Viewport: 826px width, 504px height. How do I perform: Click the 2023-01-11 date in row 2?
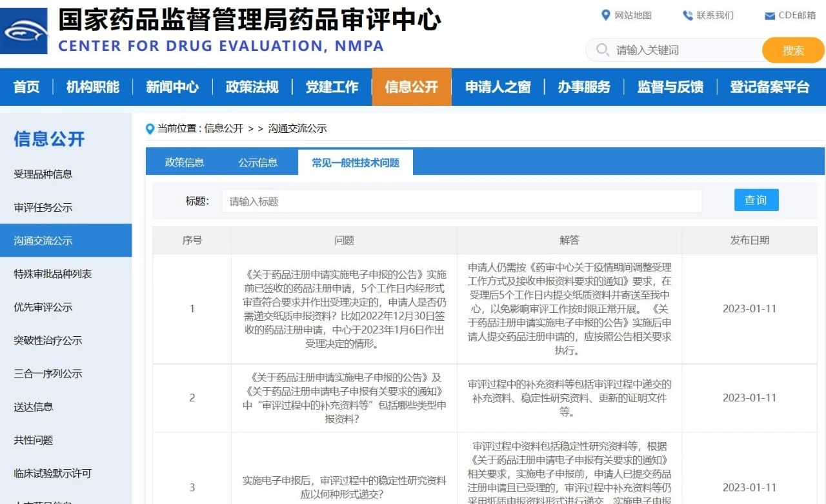(x=750, y=398)
